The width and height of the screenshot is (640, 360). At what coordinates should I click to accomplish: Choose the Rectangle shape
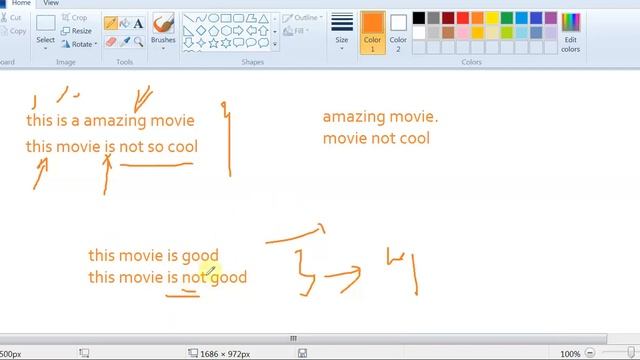(x=226, y=18)
